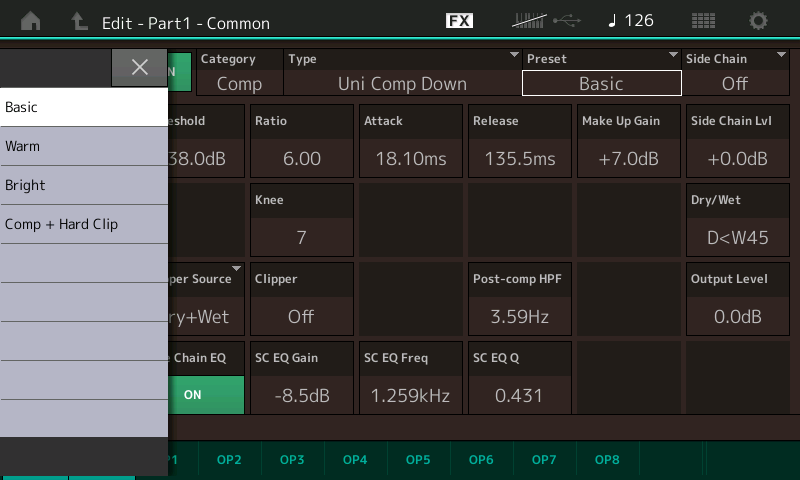This screenshot has height=480, width=800.
Task: Click the USB connection icon
Action: [567, 21]
